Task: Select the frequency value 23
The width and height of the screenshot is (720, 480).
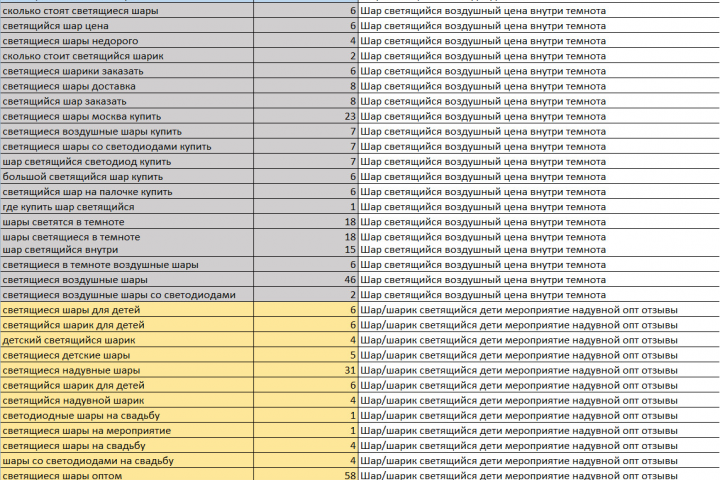Action: (x=350, y=117)
